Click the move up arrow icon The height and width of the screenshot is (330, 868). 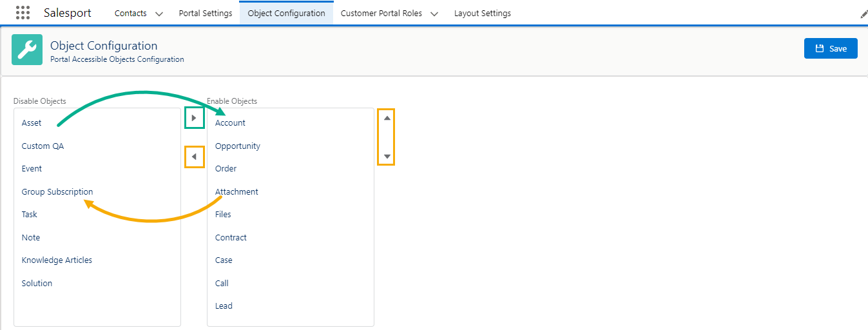(387, 118)
